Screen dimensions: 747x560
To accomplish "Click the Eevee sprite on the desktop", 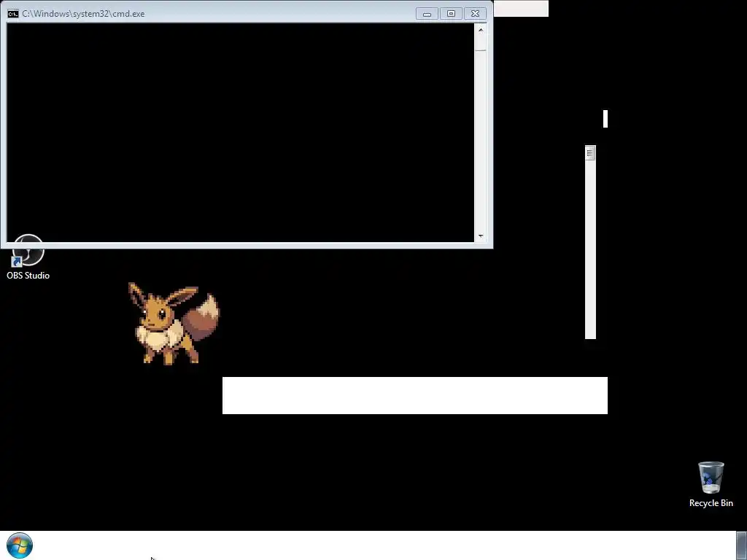I will (x=174, y=324).
